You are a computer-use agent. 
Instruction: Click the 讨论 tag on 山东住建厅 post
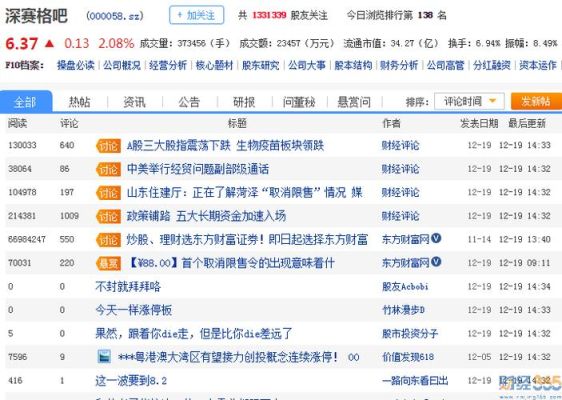pyautogui.click(x=108, y=193)
